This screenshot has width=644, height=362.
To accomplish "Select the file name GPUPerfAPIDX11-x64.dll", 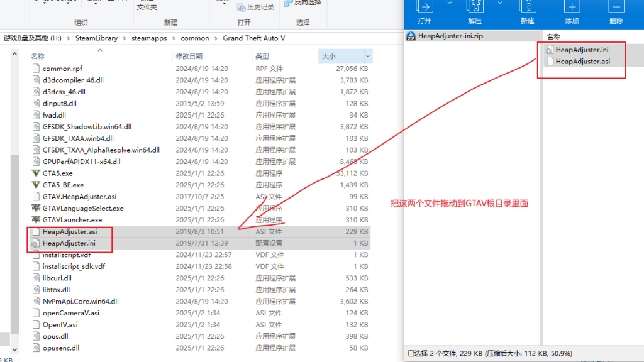I will (x=81, y=162).
